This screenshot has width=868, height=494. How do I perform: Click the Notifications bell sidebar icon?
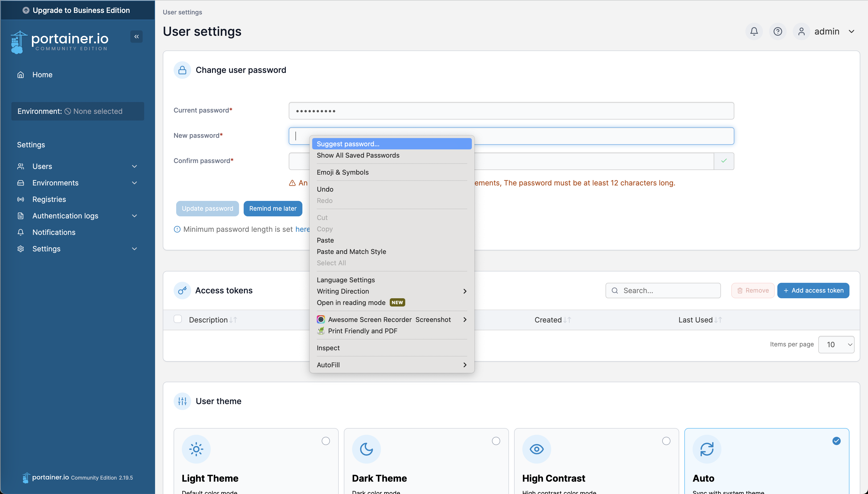[x=21, y=232]
